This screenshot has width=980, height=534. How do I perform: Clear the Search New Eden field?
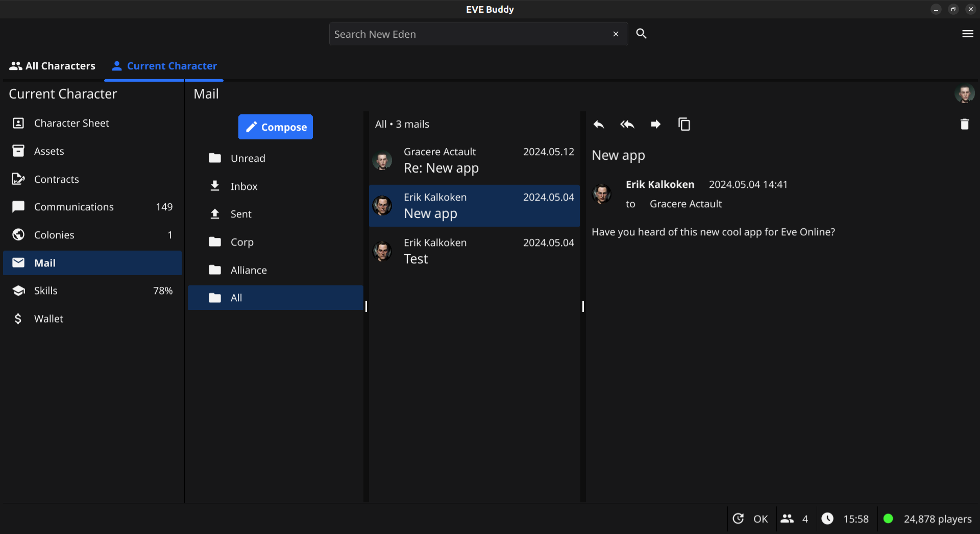coord(616,34)
